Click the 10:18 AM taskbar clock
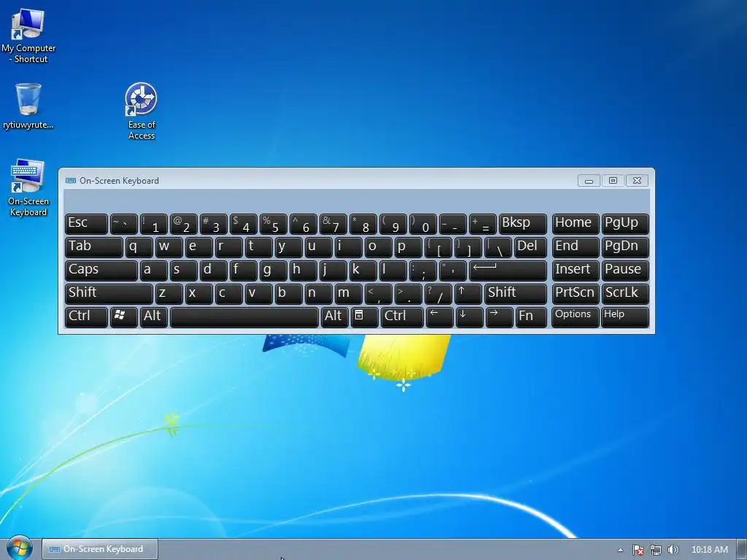Image resolution: width=747 pixels, height=560 pixels. point(709,550)
